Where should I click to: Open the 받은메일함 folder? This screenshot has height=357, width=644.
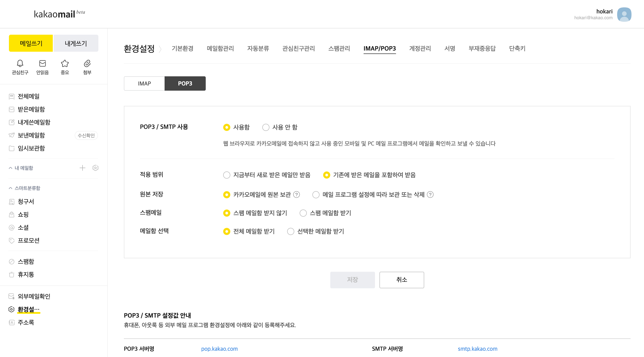pos(31,109)
